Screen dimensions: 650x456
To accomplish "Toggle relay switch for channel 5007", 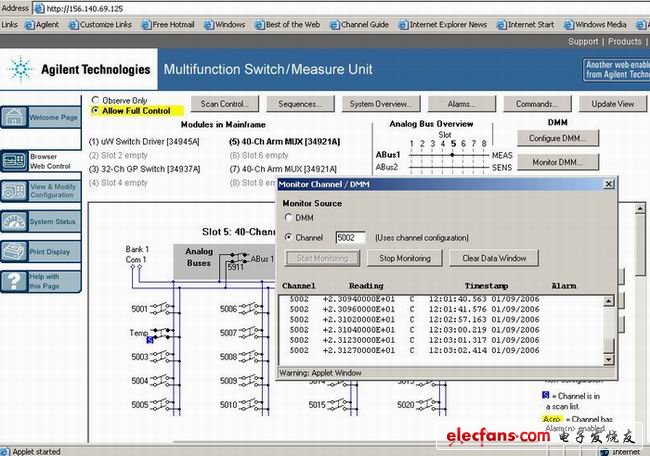I will point(251,332).
